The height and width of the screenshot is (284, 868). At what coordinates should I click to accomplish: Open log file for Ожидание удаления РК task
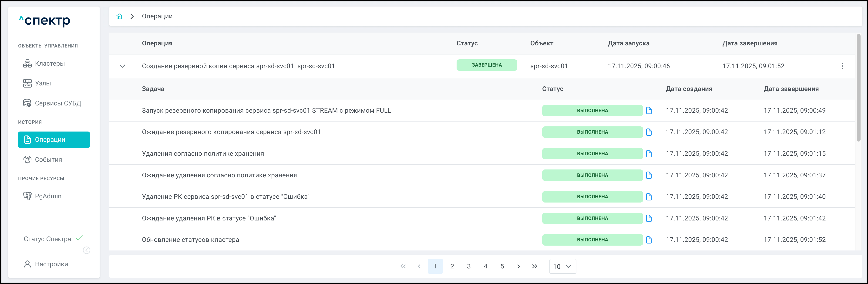coord(649,218)
